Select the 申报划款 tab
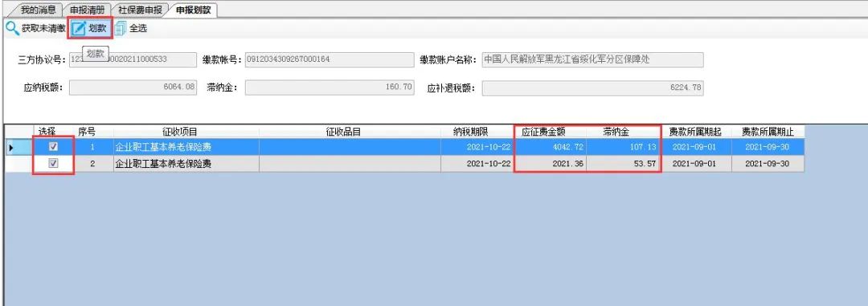The height and width of the screenshot is (306, 868). [193, 10]
